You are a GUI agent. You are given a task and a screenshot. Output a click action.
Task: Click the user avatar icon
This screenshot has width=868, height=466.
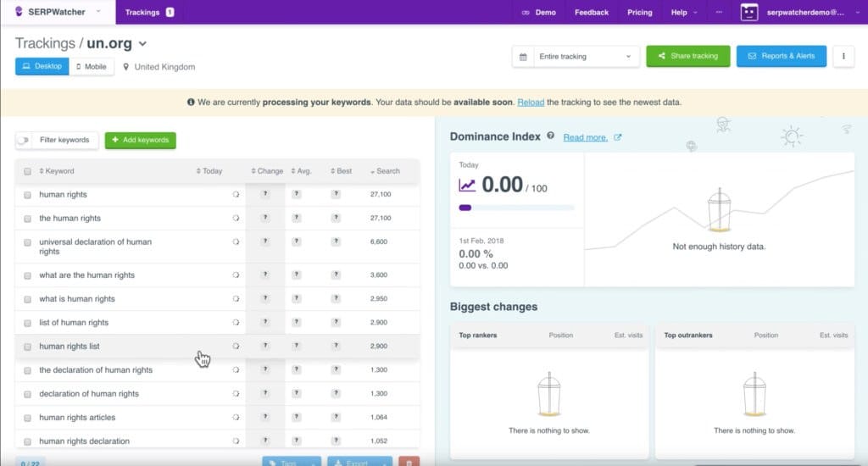pyautogui.click(x=749, y=12)
